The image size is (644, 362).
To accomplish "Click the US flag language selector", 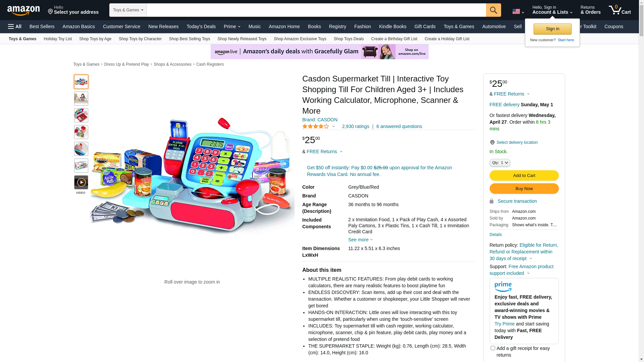I will pos(518,11).
